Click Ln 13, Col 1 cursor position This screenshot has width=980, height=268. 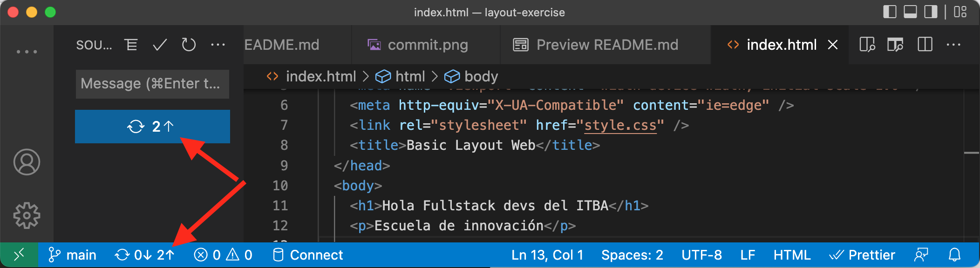tap(547, 255)
